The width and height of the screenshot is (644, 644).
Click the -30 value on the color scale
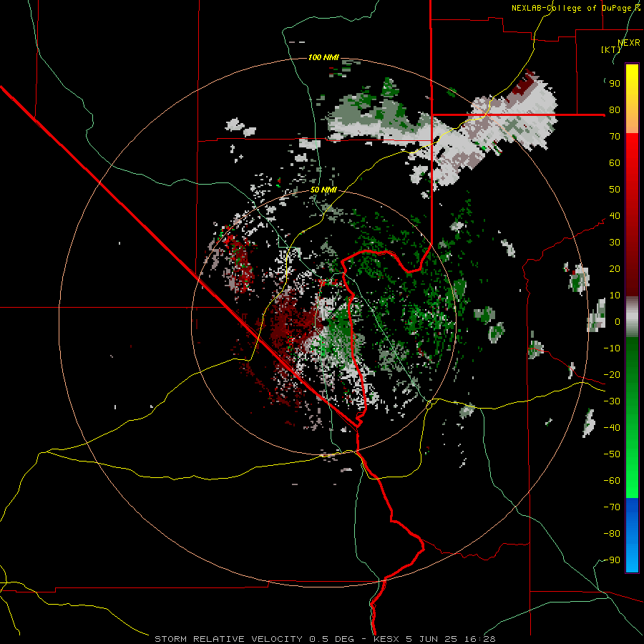[x=612, y=401]
